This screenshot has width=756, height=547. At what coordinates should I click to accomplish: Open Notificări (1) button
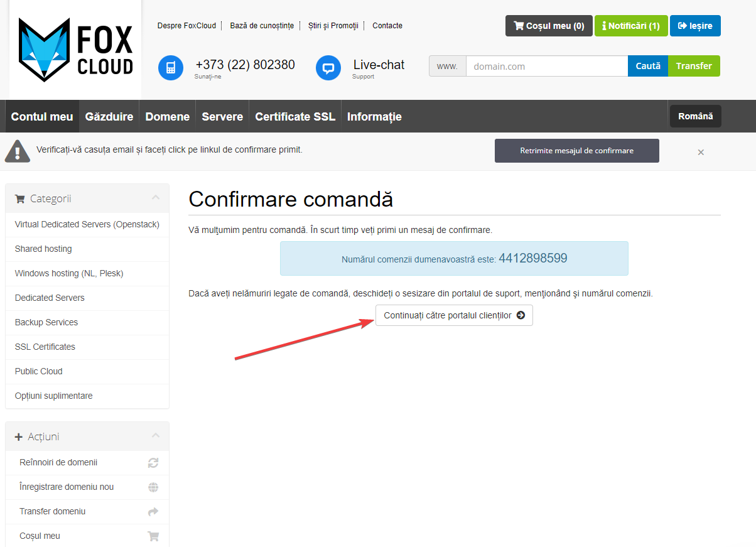[x=630, y=26]
